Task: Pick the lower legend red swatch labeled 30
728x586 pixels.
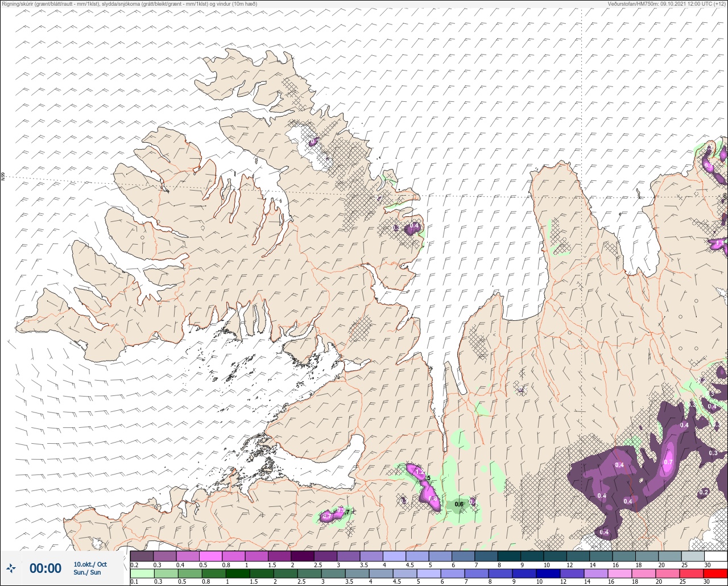Action: (716, 573)
